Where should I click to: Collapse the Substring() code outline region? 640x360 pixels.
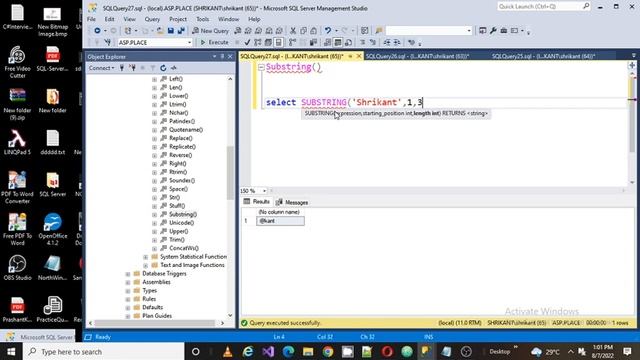click(261, 67)
